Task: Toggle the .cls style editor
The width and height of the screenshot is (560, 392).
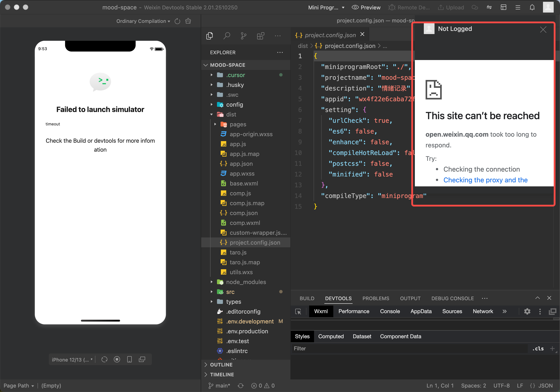Action: click(538, 349)
